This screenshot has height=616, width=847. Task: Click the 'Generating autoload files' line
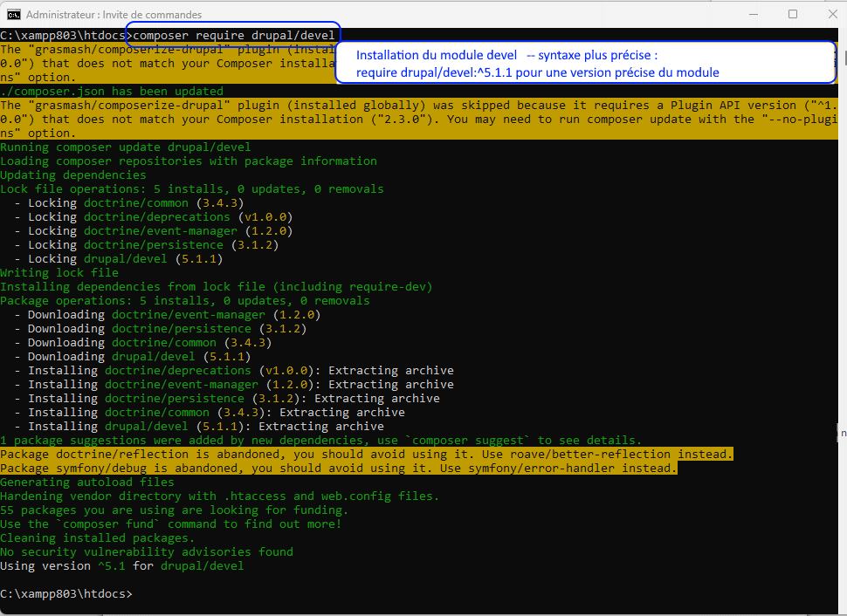87,483
